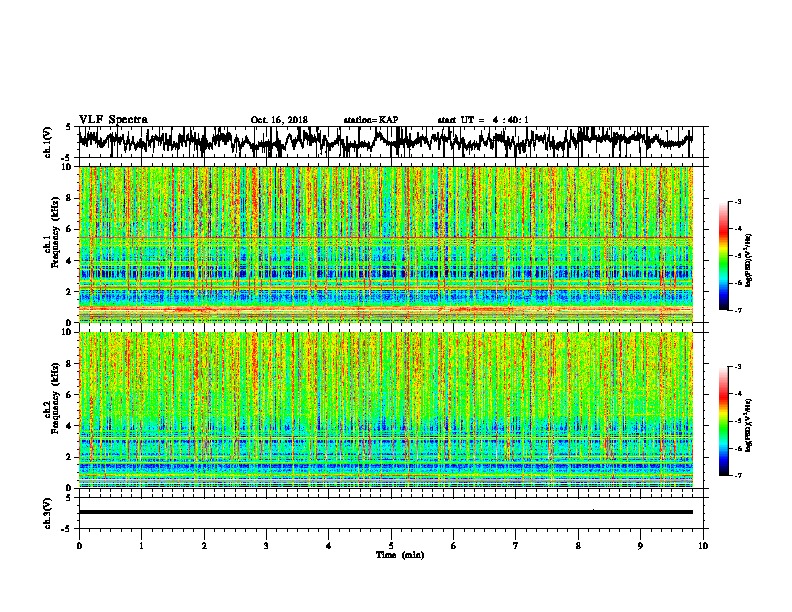This screenshot has height=612, width=792.
Task: Click the 'start UT = 4 :40: 1' text
Action: coord(483,120)
